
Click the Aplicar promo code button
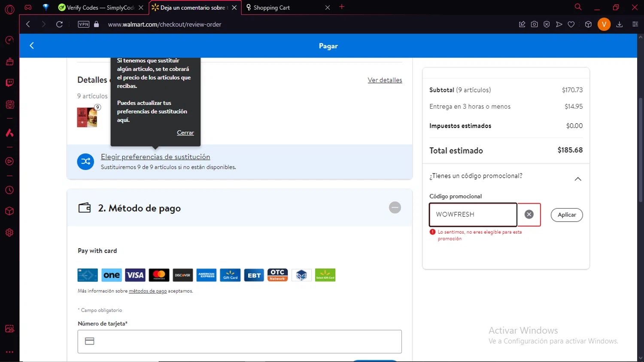pos(567,215)
